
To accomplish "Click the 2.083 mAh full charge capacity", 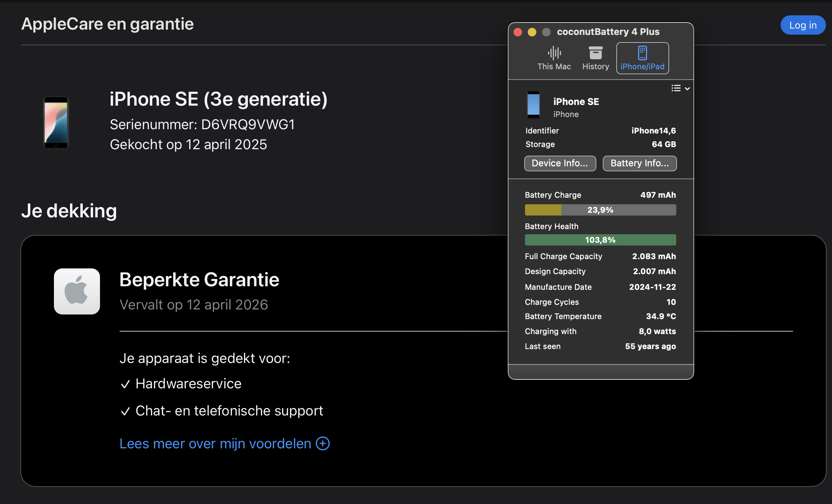I will [x=654, y=256].
